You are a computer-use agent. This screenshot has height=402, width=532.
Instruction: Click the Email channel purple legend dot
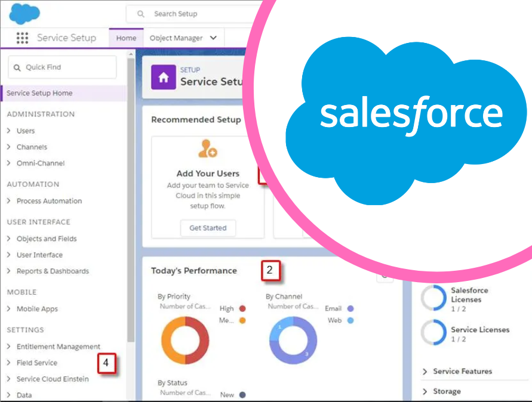point(350,308)
